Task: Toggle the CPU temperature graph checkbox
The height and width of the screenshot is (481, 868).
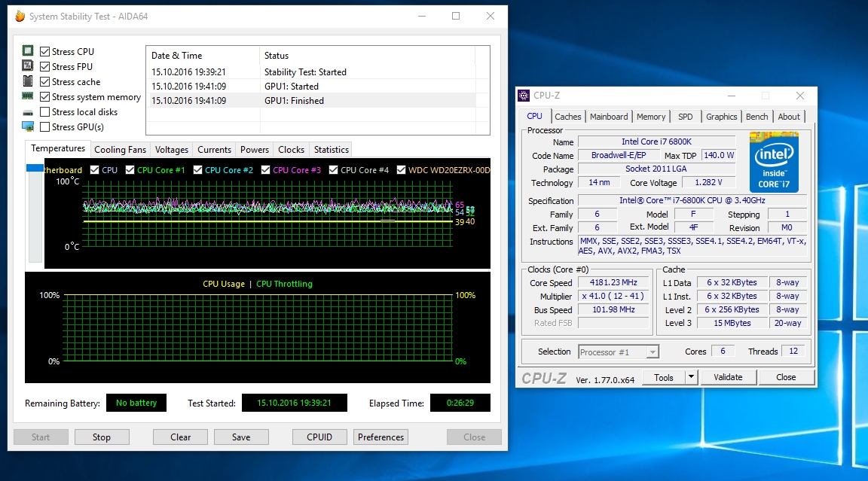Action: pos(95,169)
